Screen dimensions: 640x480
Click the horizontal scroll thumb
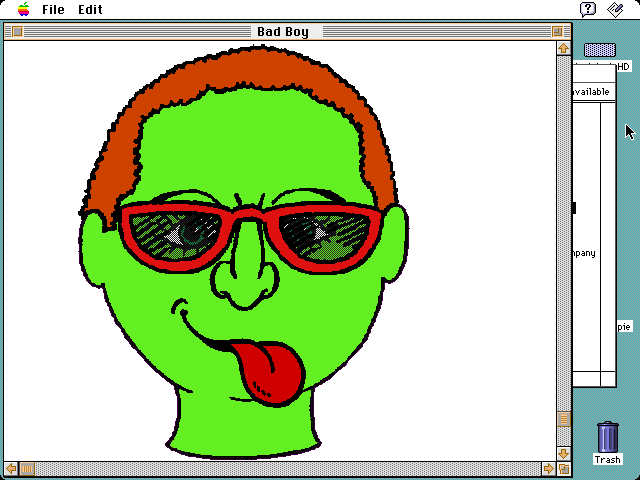[x=27, y=468]
